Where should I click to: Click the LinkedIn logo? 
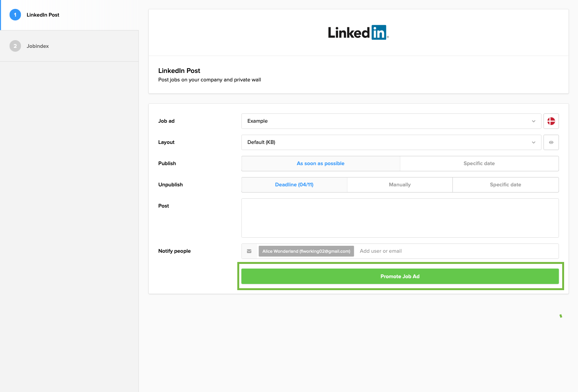[358, 33]
